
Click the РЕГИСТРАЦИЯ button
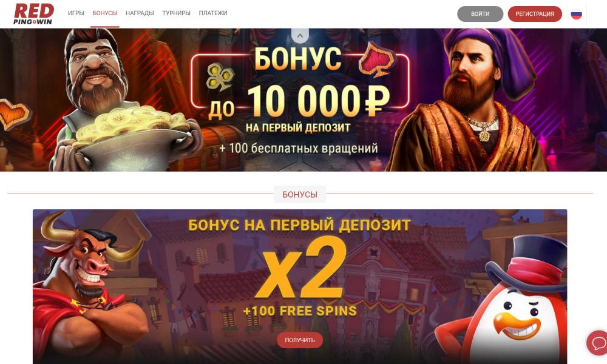click(x=535, y=14)
